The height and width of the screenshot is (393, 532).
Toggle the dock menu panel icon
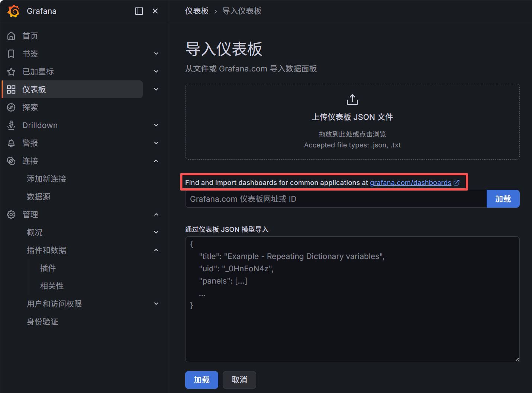pos(139,11)
